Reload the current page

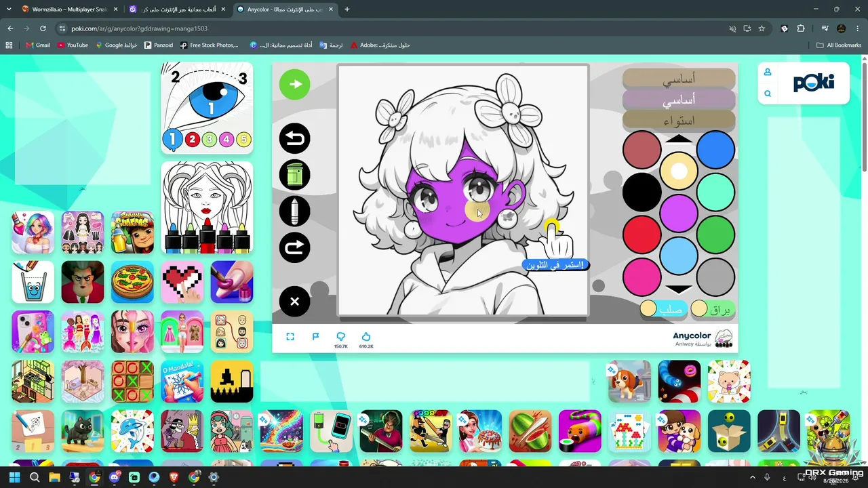[43, 28]
